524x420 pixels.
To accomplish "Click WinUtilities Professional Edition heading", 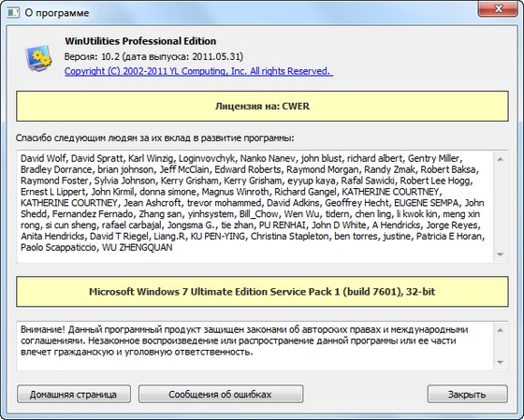I will (140, 41).
